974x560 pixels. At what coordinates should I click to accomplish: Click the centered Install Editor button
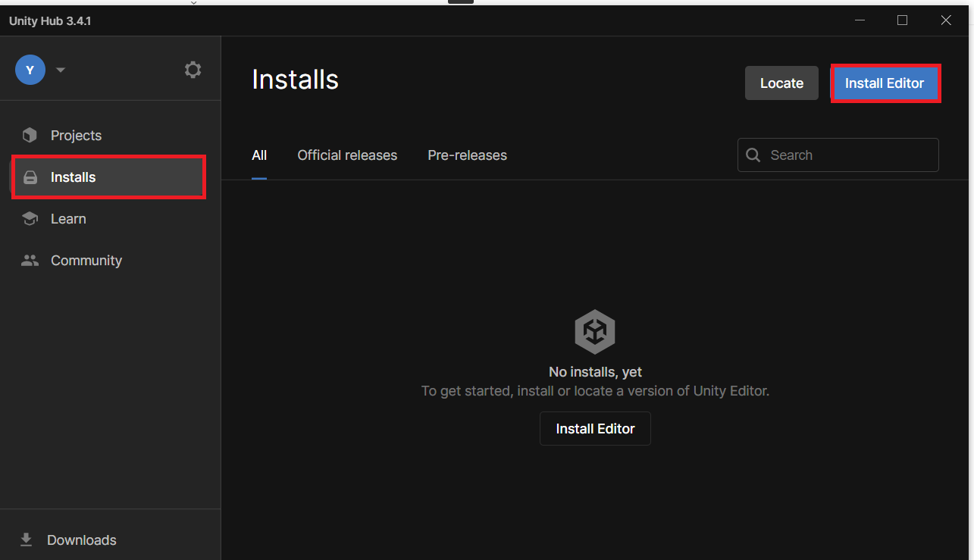595,429
